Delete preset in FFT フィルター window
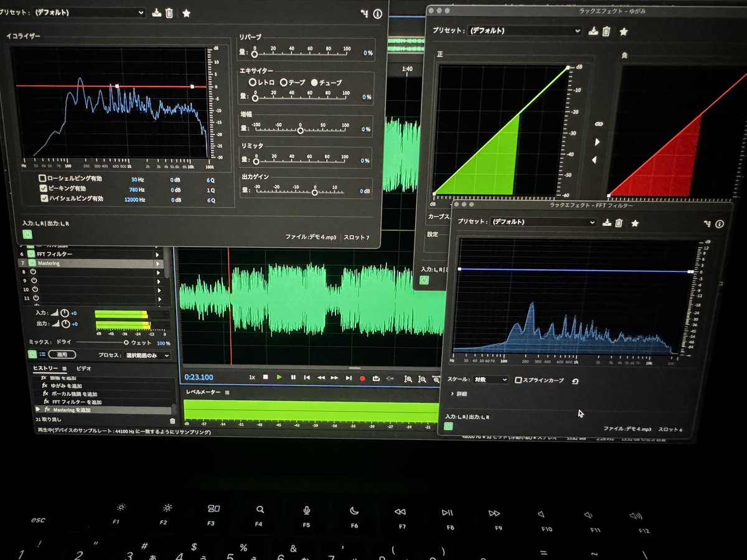The height and width of the screenshot is (560, 747). pos(619,223)
